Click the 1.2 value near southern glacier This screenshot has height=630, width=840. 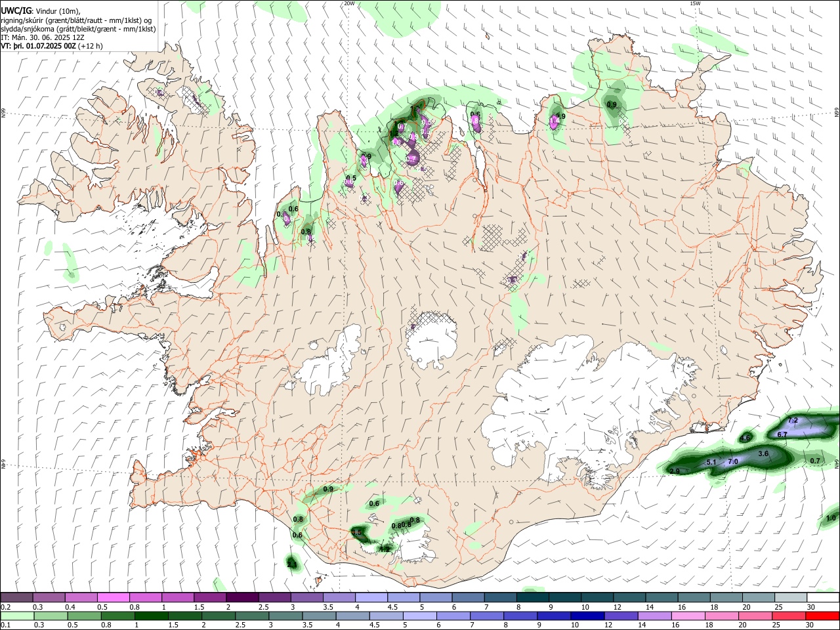[385, 549]
